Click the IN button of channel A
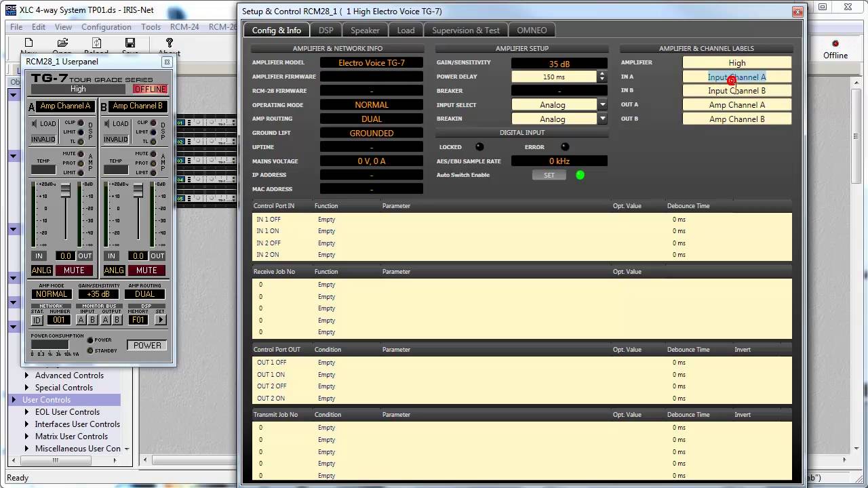This screenshot has height=488, width=868. point(39,256)
